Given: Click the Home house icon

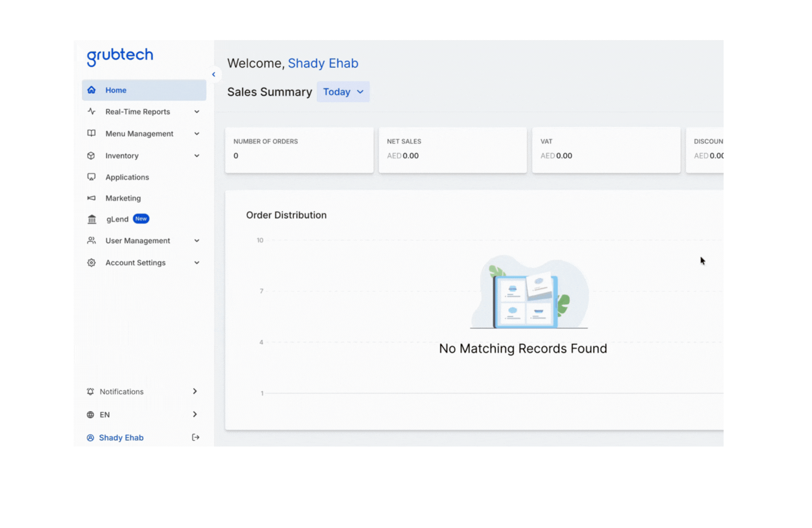Looking at the screenshot, I should pos(92,90).
